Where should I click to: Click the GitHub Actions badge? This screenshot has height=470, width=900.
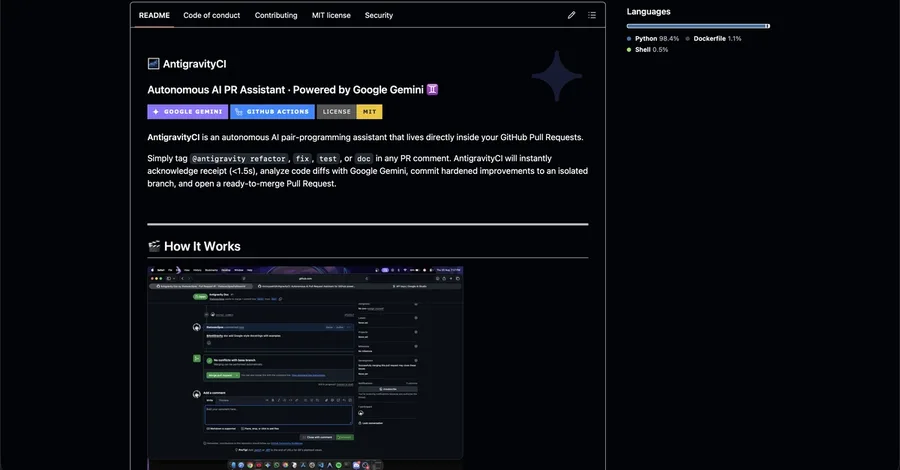click(272, 112)
